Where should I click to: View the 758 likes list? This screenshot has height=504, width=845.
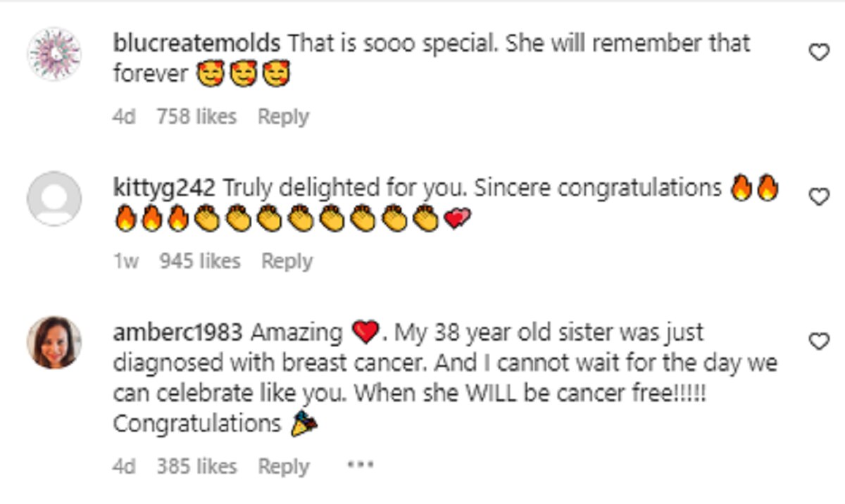(196, 116)
